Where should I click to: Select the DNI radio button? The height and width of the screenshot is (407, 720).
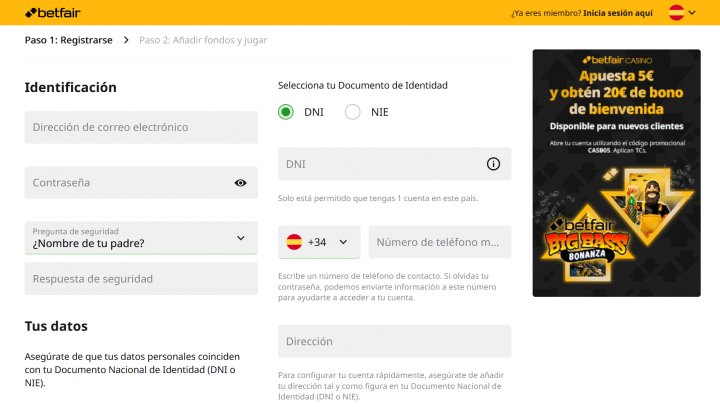pyautogui.click(x=286, y=112)
